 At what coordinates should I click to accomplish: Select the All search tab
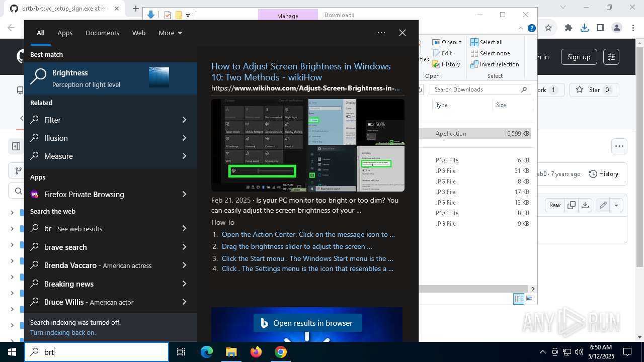pyautogui.click(x=41, y=33)
